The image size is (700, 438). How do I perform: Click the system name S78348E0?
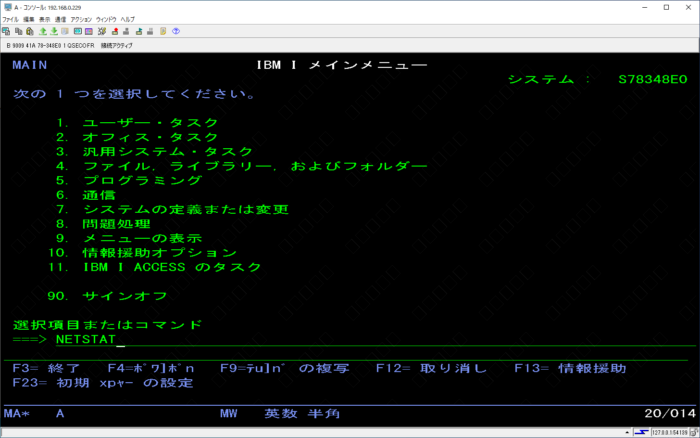point(652,79)
